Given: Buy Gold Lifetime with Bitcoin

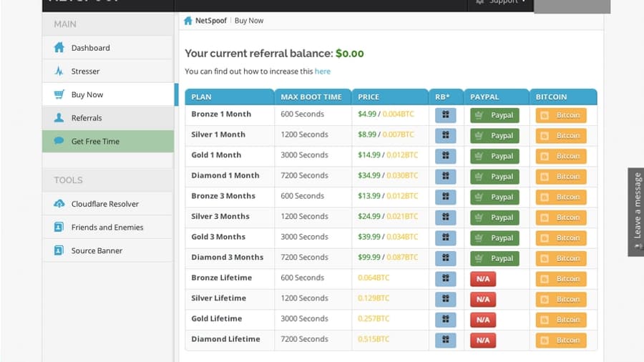Looking at the screenshot, I should [561, 320].
